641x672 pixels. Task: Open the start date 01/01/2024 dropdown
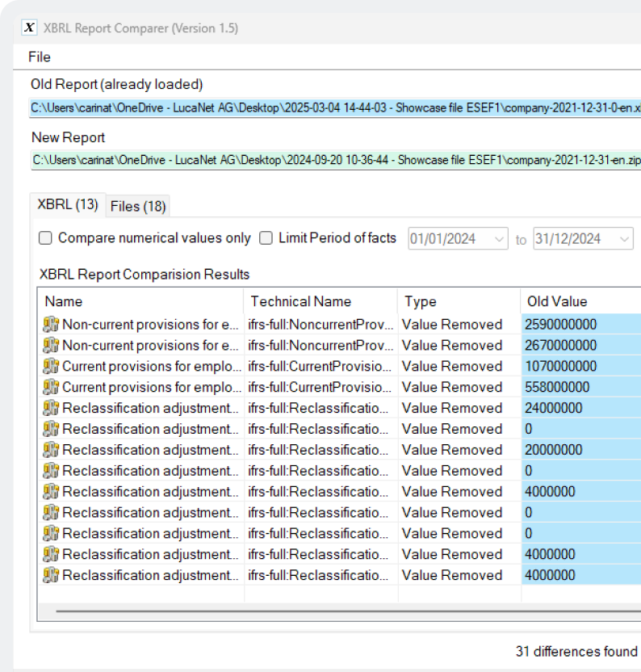pyautogui.click(x=499, y=239)
